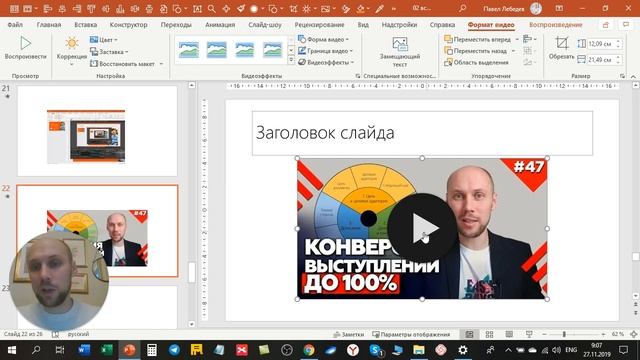Select the fourth video style thumbnail
This screenshot has width=640, height=360.
(272, 50)
